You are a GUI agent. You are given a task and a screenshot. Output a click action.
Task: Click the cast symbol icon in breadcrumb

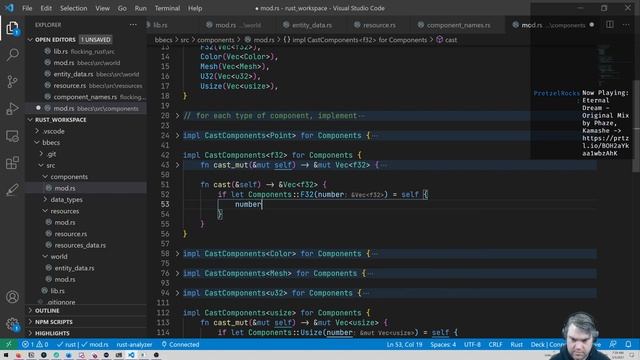(440, 40)
